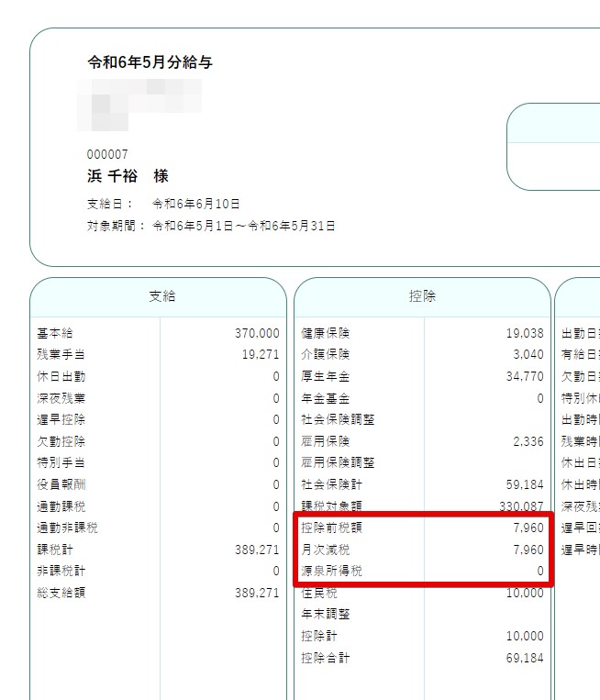The height and width of the screenshot is (700, 600).
Task: Click overtime amount 19,271
Action: pyautogui.click(x=261, y=354)
